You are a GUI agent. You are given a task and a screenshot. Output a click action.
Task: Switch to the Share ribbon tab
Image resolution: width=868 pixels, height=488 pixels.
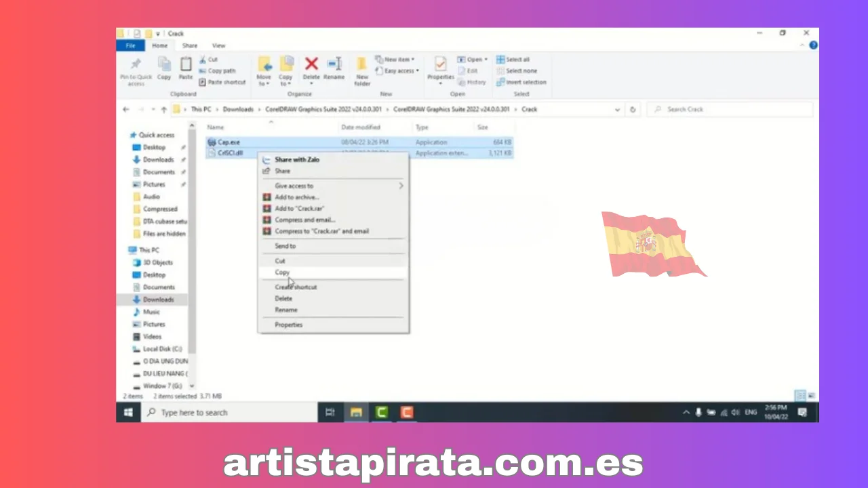coord(190,45)
